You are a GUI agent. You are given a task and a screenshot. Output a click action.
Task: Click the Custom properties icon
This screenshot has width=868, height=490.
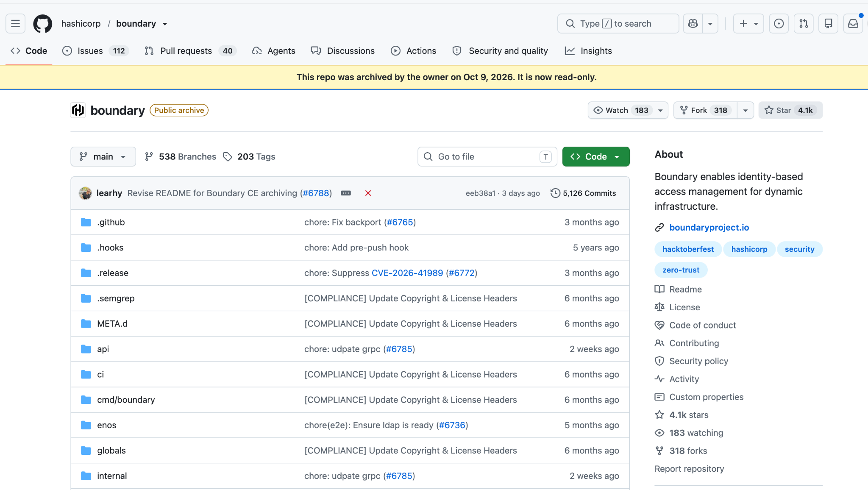point(659,397)
